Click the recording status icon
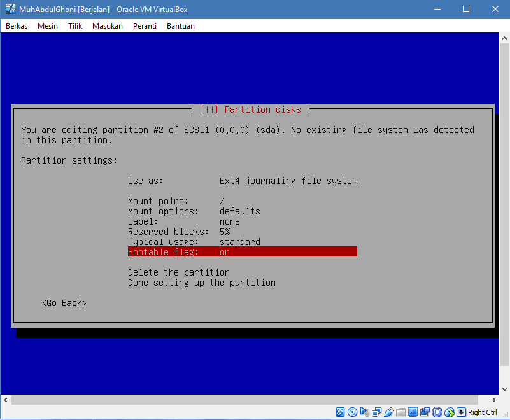This screenshot has height=420, width=510. click(425, 412)
